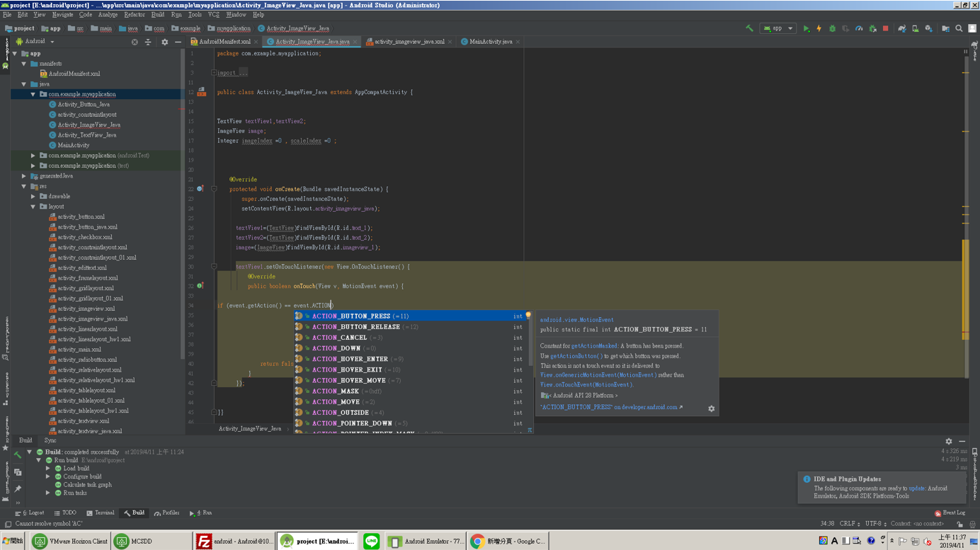Open the Analyze menu
The image size is (980, 550).
click(108, 14)
